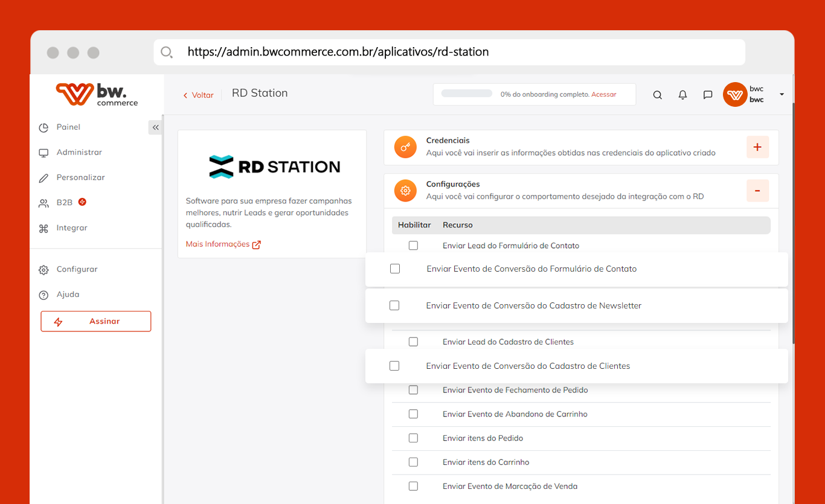Tick the Enviar itens do Pedido checkbox

(413, 438)
